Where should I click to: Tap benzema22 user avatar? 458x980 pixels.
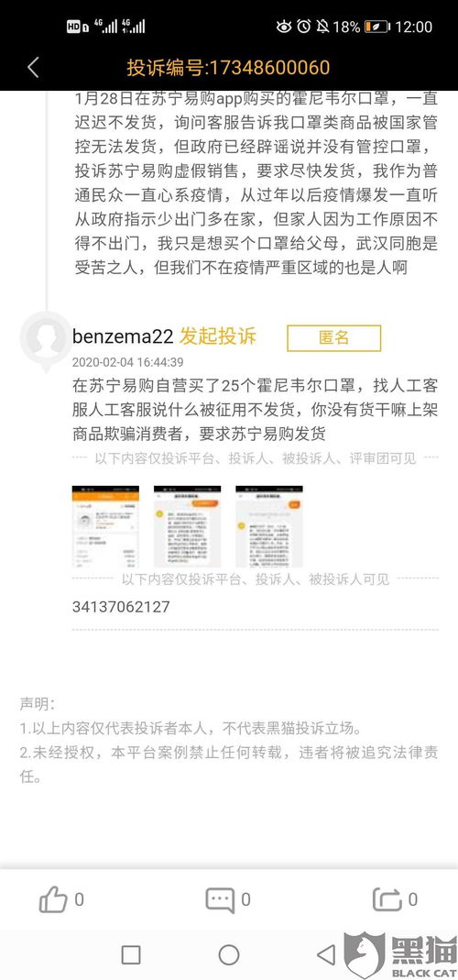point(45,338)
